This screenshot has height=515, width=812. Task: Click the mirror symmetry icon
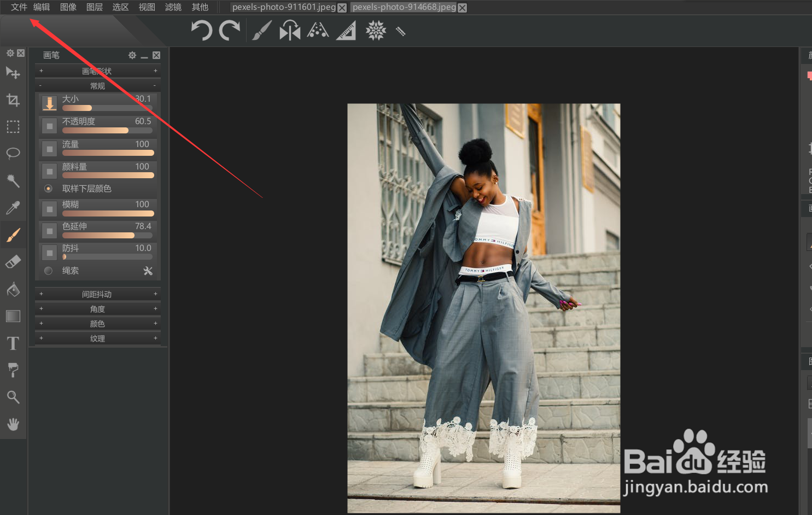coord(290,31)
